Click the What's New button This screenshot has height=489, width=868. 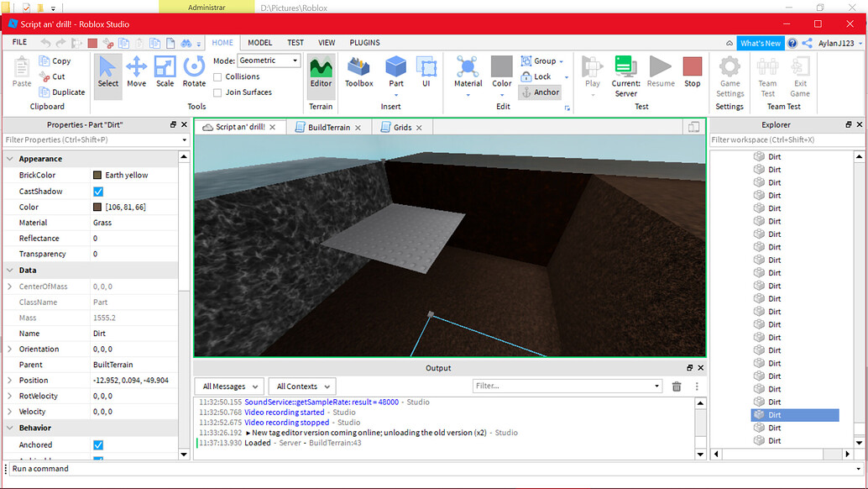click(760, 42)
